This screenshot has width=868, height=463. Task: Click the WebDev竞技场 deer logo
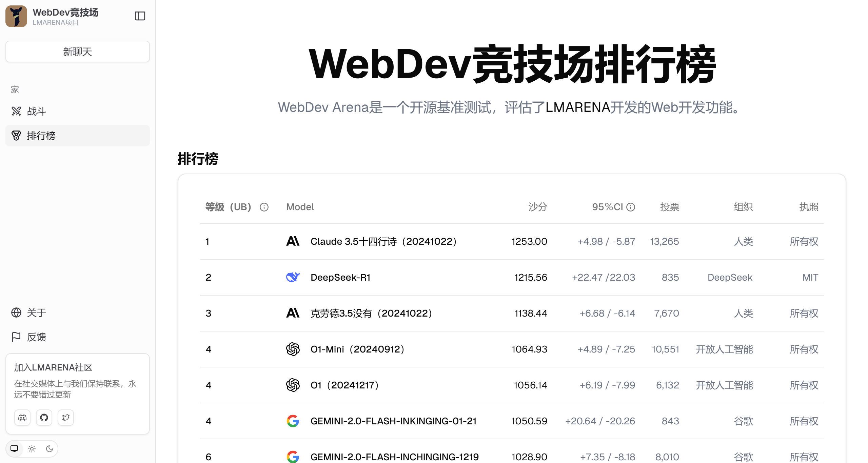[x=16, y=16]
